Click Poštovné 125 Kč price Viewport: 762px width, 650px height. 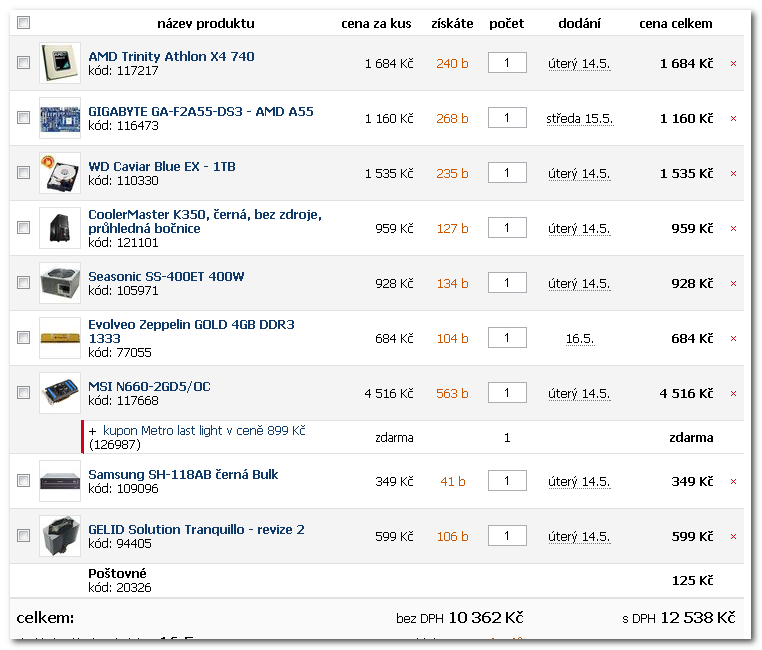pos(692,581)
